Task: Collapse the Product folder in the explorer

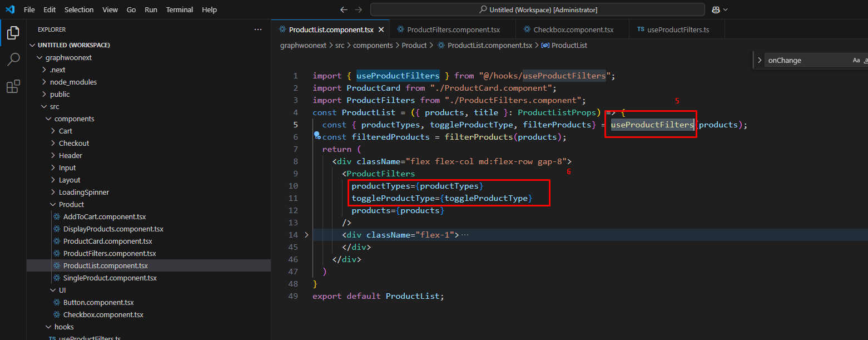Action: coord(71,204)
